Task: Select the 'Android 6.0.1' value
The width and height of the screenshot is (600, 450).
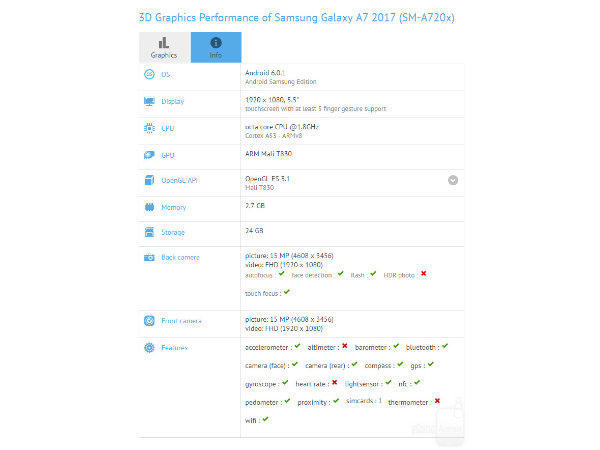Action: (x=265, y=72)
